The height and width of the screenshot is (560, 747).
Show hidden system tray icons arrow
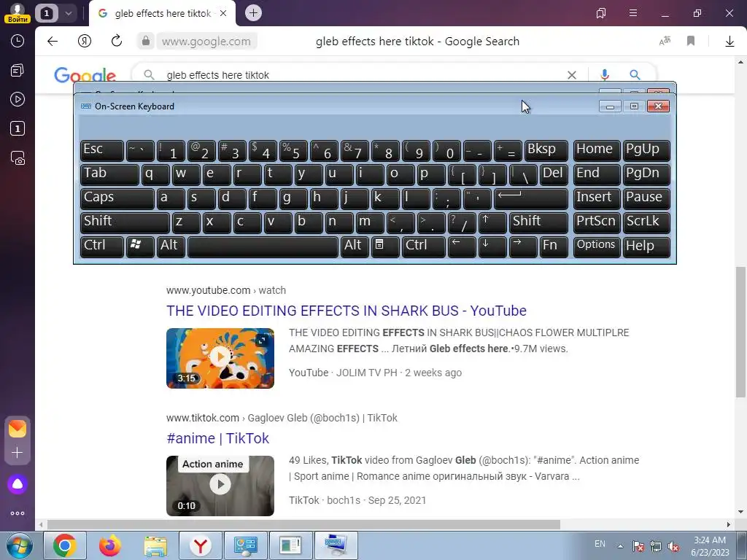(x=620, y=546)
